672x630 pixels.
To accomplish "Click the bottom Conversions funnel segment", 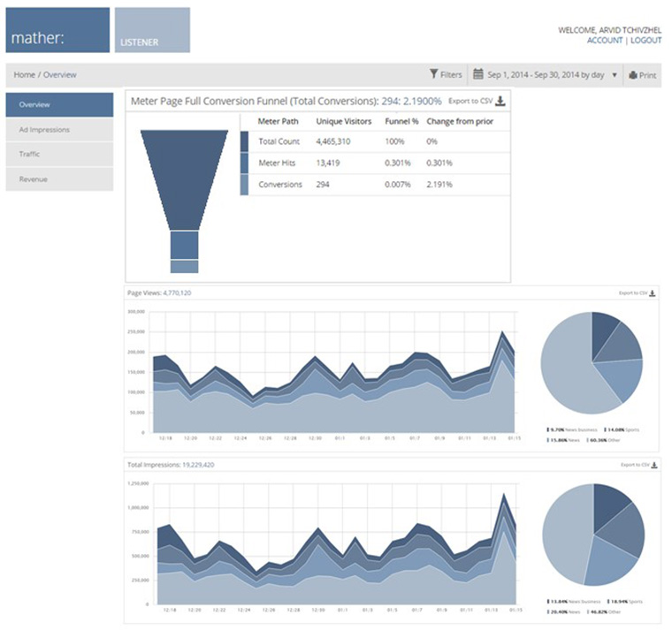I will (x=184, y=266).
